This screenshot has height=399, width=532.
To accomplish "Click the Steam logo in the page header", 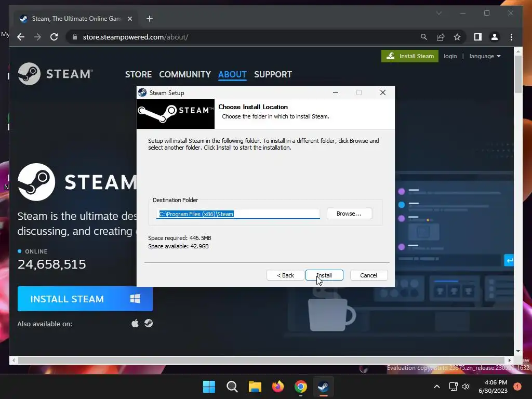I will pos(55,74).
